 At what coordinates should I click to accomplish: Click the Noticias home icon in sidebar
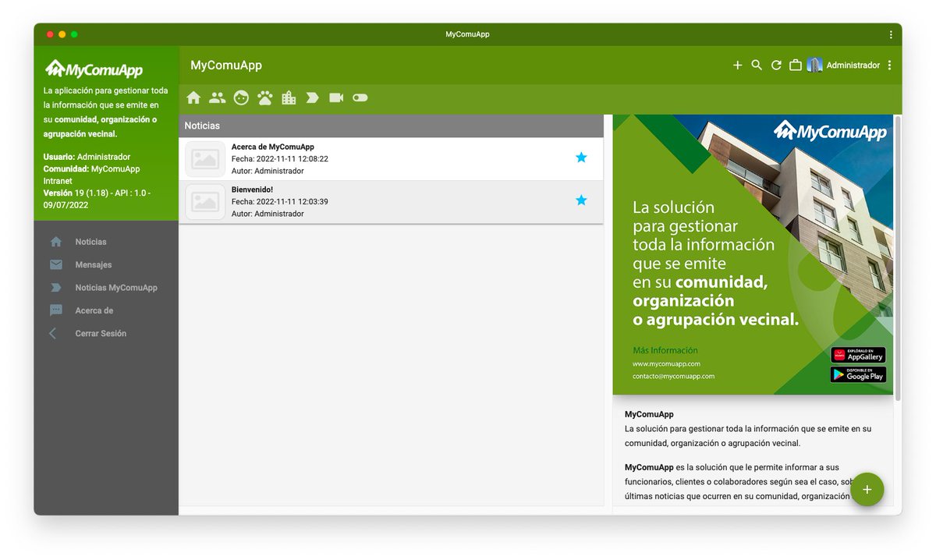[55, 242]
